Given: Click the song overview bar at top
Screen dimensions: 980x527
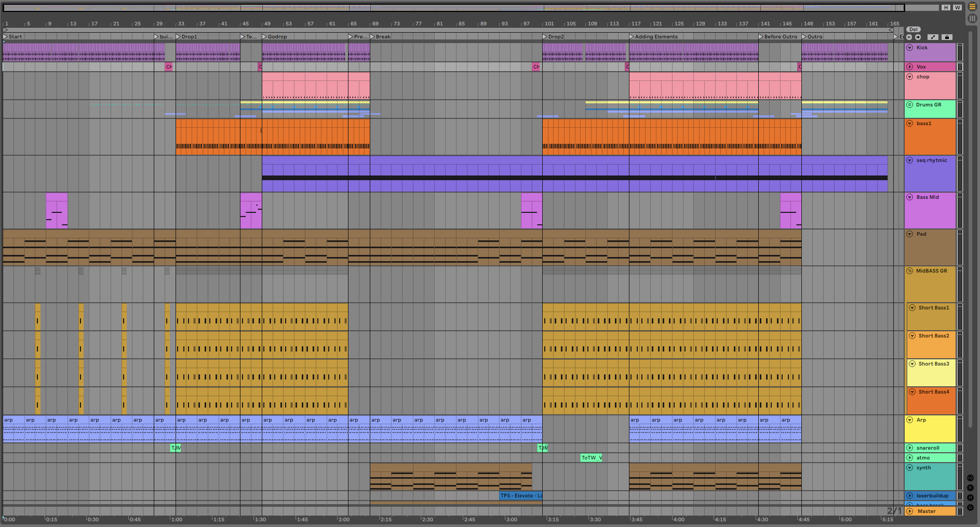Looking at the screenshot, I should (453, 8).
